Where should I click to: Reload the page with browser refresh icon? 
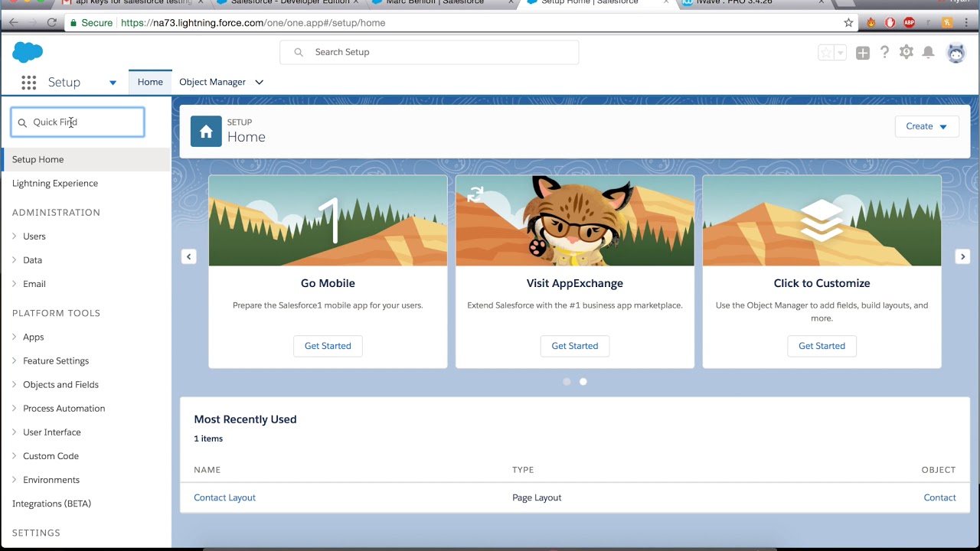click(51, 23)
